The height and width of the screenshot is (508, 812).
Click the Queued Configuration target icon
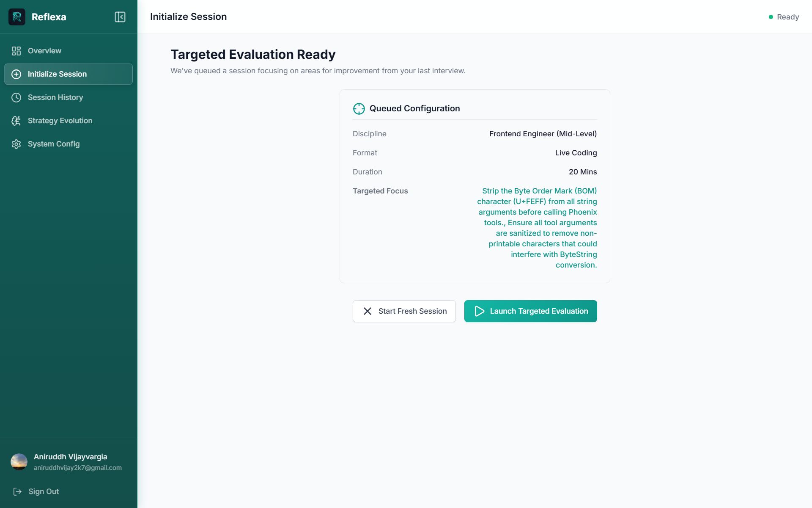[359, 109]
